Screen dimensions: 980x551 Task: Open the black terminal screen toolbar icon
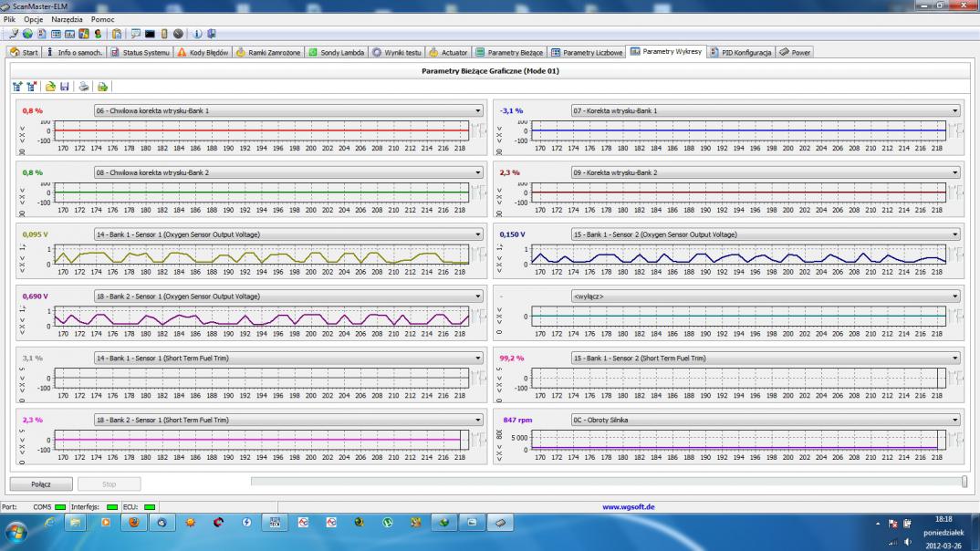(150, 34)
